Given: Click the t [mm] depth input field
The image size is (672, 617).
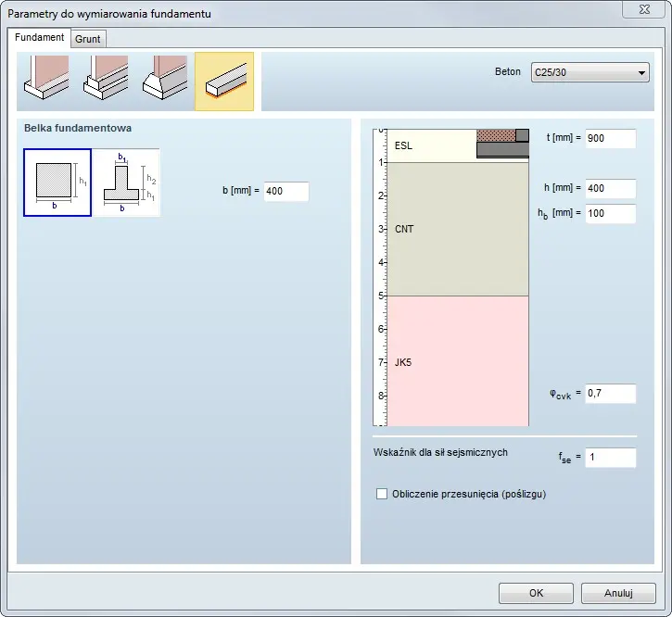Looking at the screenshot, I should (x=610, y=138).
